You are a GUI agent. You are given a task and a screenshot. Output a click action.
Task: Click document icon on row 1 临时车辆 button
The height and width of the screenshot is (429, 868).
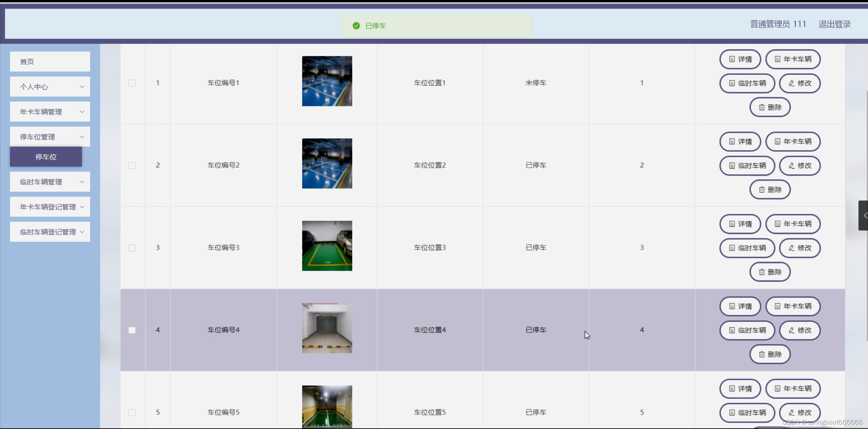pos(732,83)
